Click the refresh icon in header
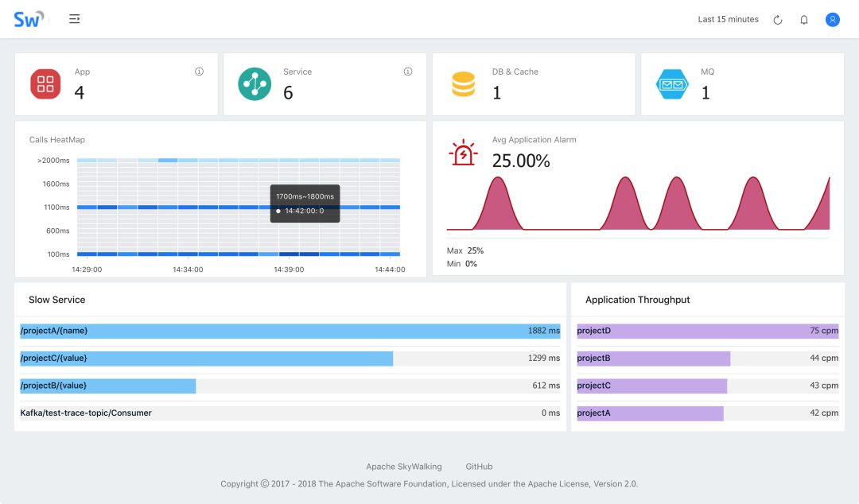The image size is (859, 504). click(x=778, y=20)
